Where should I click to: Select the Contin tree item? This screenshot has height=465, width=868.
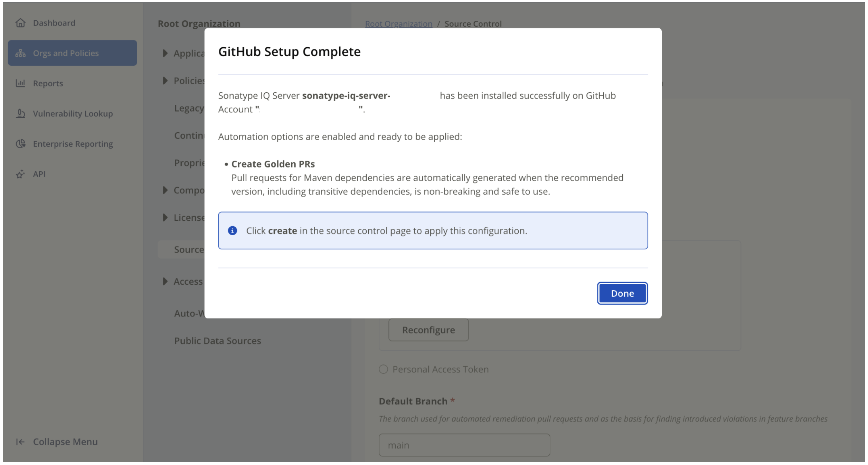point(189,135)
